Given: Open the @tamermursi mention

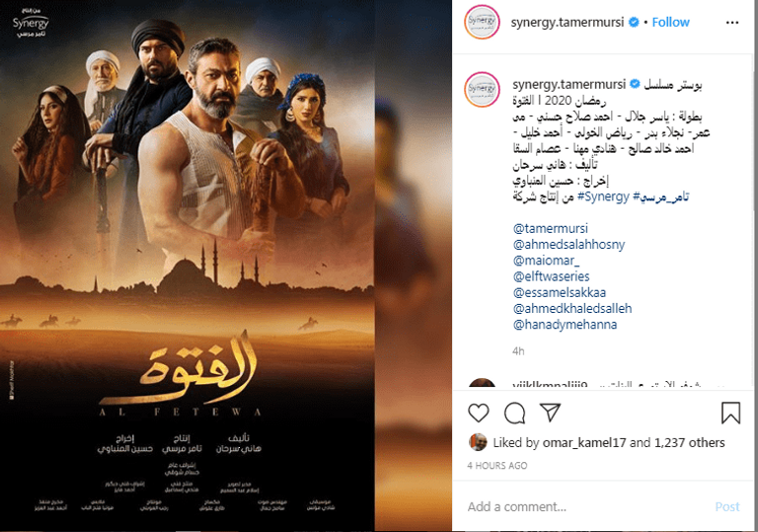Looking at the screenshot, I should click(551, 228).
